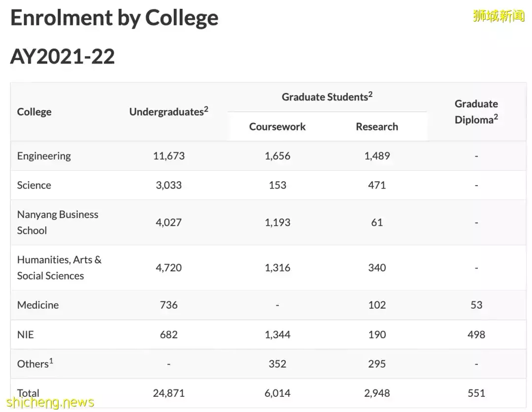532x412 pixels.
Task: Click the Nanyang Business School row label
Action: pos(57,222)
